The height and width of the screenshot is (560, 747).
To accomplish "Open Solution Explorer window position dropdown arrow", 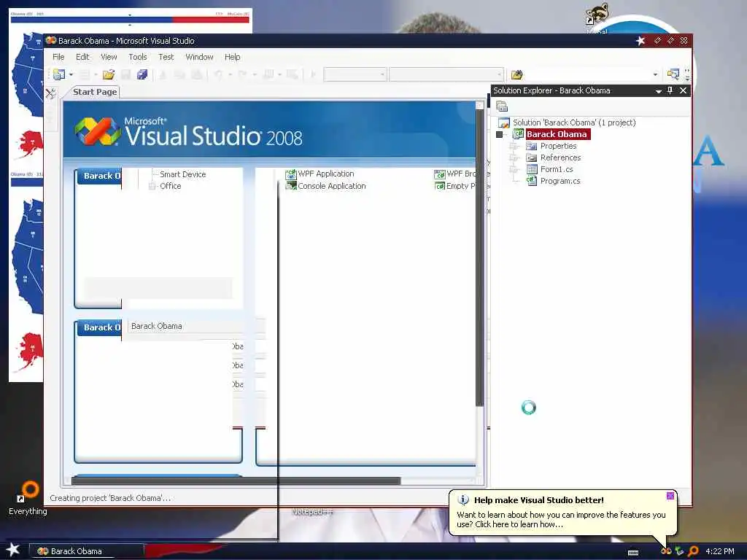I will pos(658,91).
